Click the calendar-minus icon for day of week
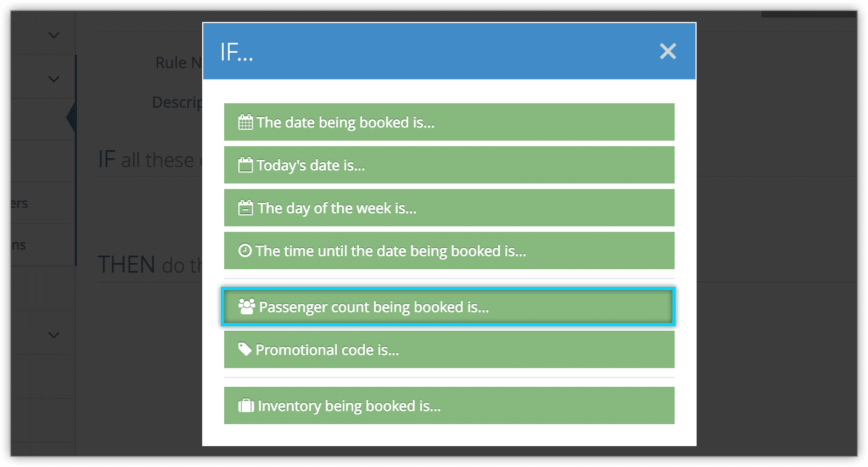This screenshot has height=467, width=868. click(246, 208)
